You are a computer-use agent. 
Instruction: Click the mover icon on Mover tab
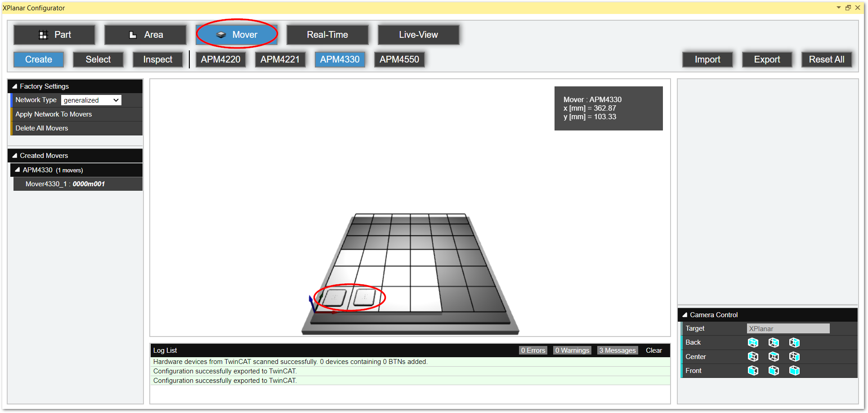(221, 35)
